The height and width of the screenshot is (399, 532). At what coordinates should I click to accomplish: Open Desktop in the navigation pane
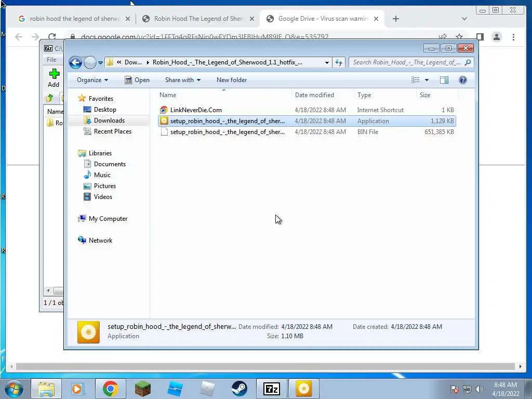tap(105, 110)
